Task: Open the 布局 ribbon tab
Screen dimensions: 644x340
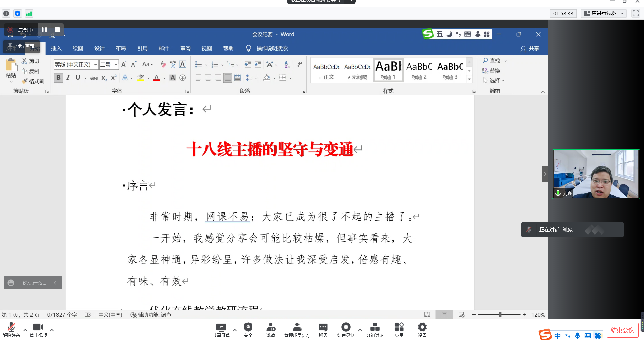Action: [121, 48]
